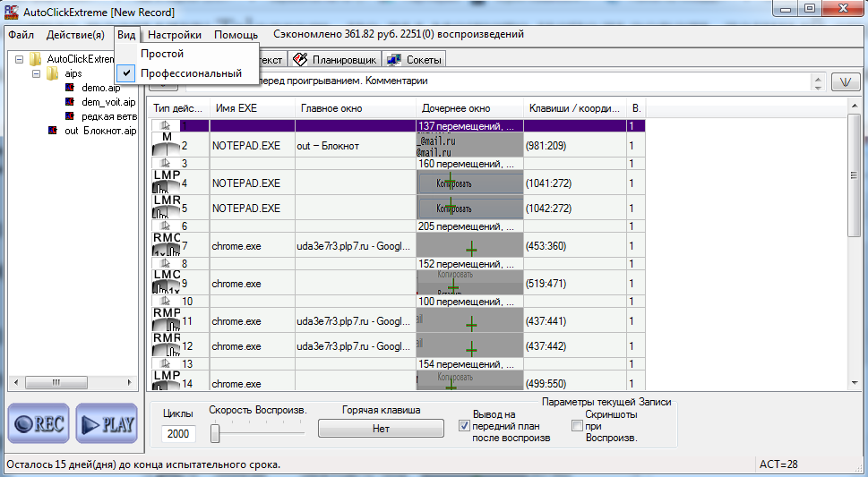868x477 pixels.
Task: Click the out Блокнот.aip file icon
Action: coord(53,131)
